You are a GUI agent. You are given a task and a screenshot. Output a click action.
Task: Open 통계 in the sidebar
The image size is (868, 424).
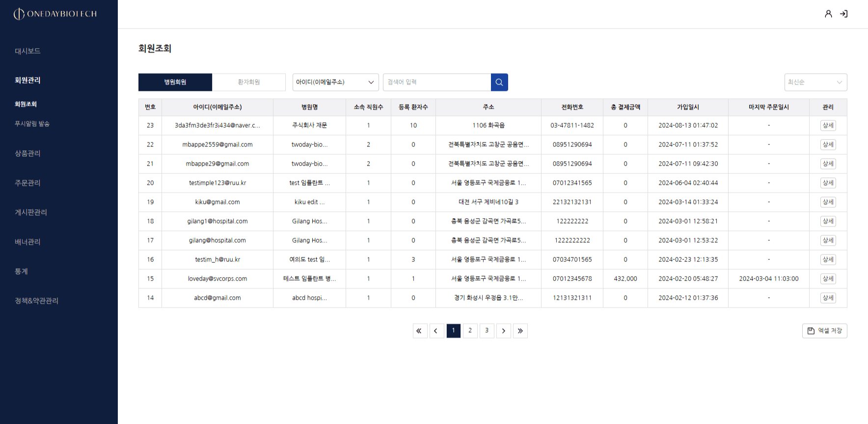pyautogui.click(x=21, y=271)
